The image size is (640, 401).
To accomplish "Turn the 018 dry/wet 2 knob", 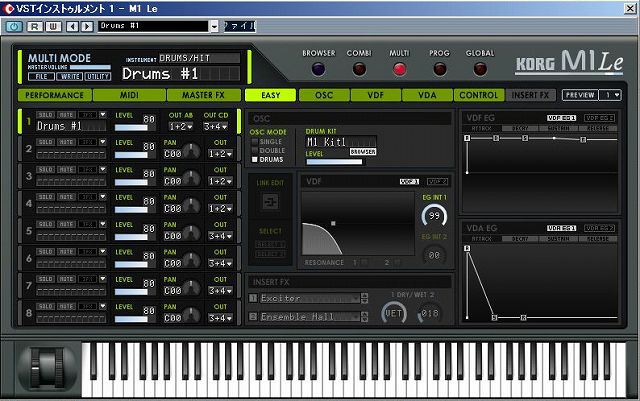I will [429, 314].
